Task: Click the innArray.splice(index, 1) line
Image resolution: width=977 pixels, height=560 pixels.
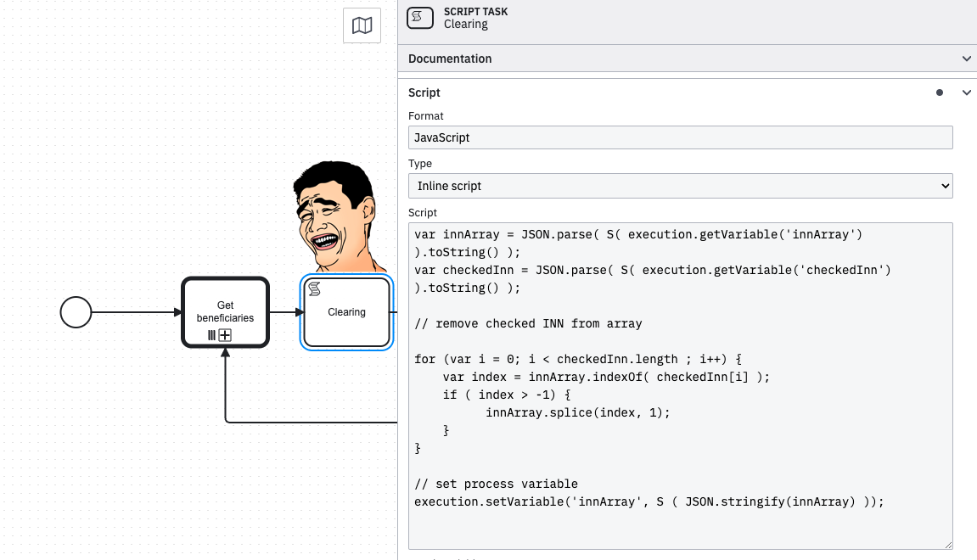Action: pos(577,412)
